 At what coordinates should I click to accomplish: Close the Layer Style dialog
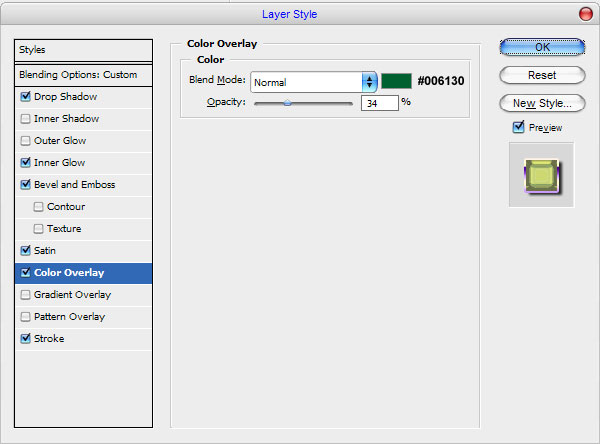tap(585, 14)
